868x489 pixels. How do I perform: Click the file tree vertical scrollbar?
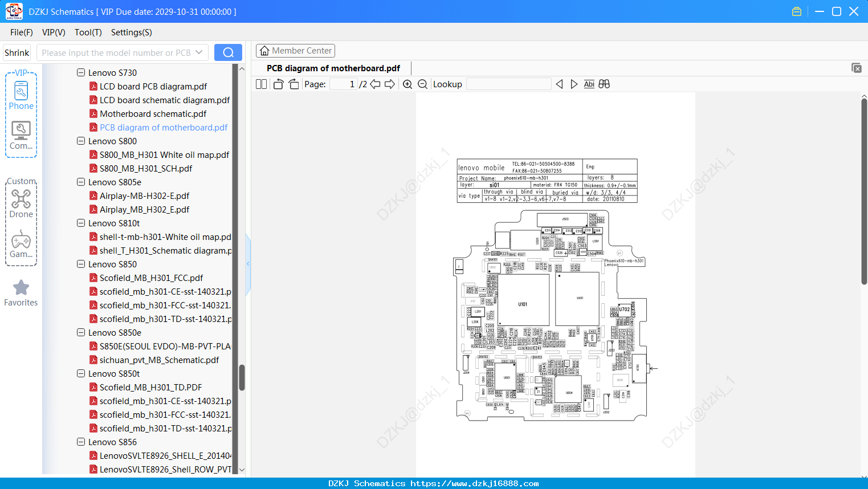coord(242,378)
